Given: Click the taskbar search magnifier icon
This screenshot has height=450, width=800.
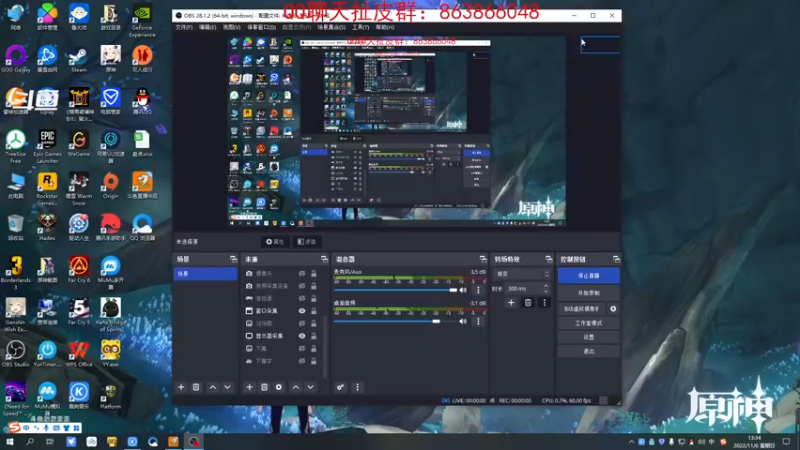Looking at the screenshot, I should [x=30, y=441].
